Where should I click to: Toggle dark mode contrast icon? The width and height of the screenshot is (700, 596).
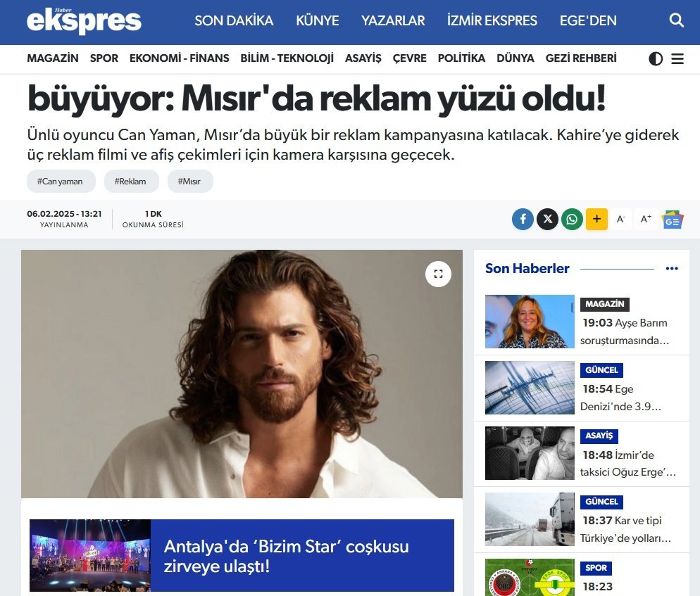tap(656, 58)
